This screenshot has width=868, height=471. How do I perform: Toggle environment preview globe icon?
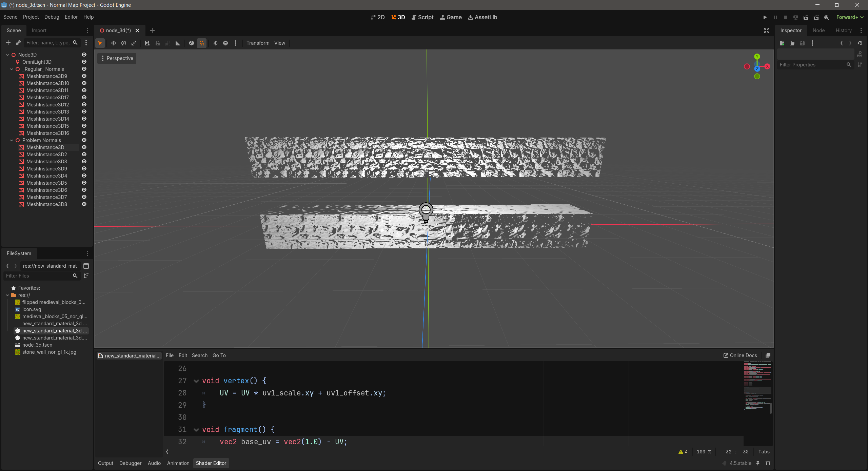click(225, 43)
